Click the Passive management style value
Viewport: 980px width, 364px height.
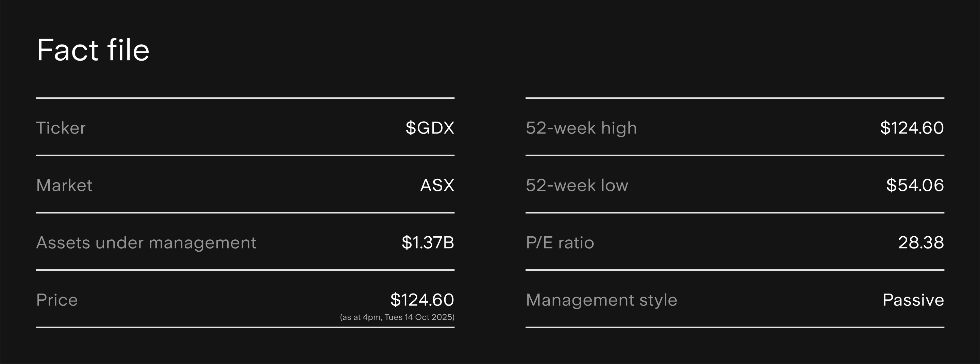913,300
